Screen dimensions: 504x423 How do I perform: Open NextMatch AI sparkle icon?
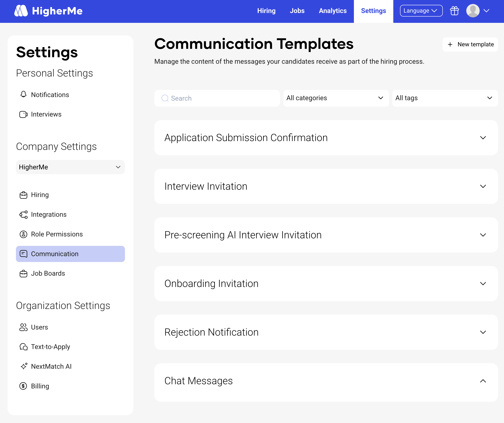click(24, 366)
